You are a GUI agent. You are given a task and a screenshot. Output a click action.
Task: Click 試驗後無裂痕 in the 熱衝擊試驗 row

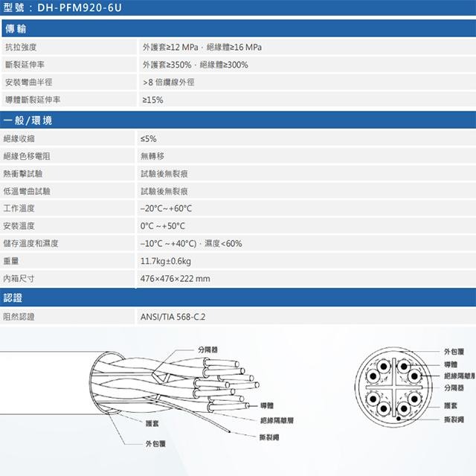[164, 173]
